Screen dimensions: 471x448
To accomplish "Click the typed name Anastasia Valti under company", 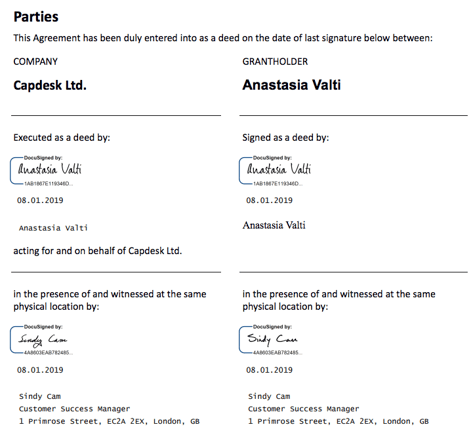I will click(53, 228).
